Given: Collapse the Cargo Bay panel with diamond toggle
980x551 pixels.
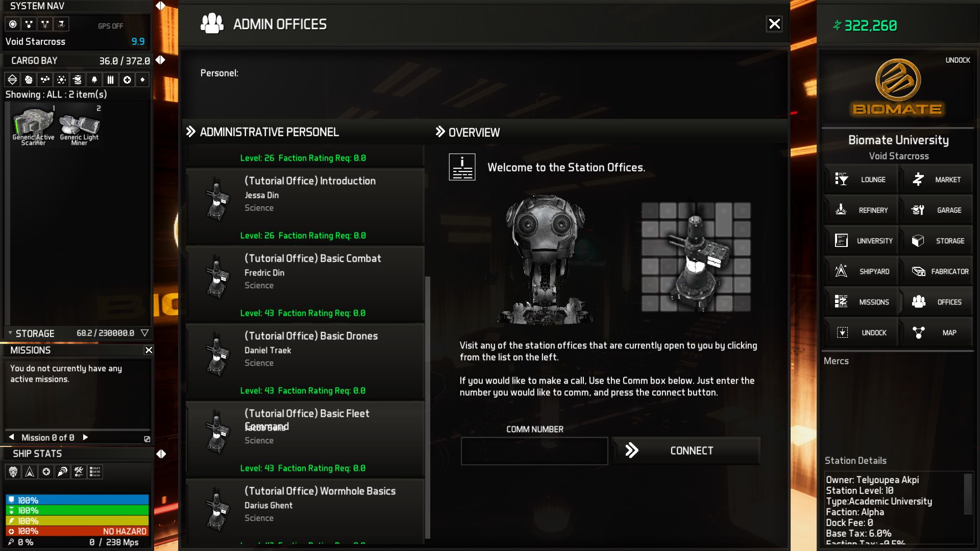Looking at the screenshot, I should [160, 60].
